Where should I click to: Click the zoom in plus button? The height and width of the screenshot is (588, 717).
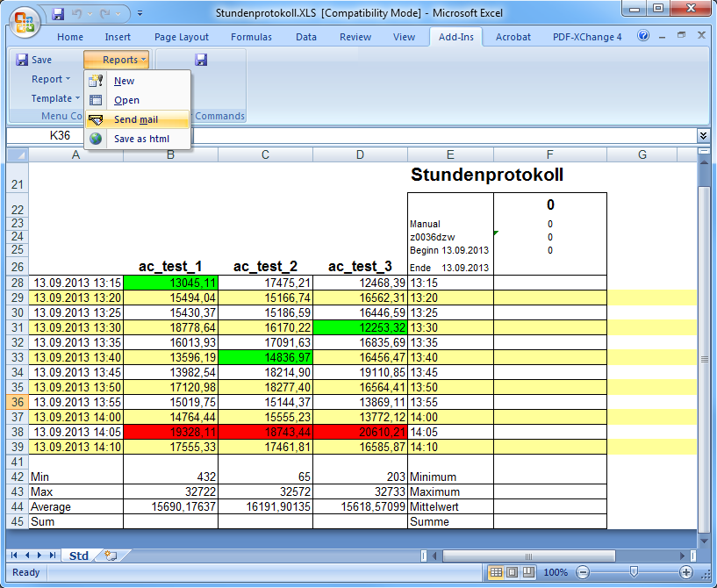pos(687,572)
